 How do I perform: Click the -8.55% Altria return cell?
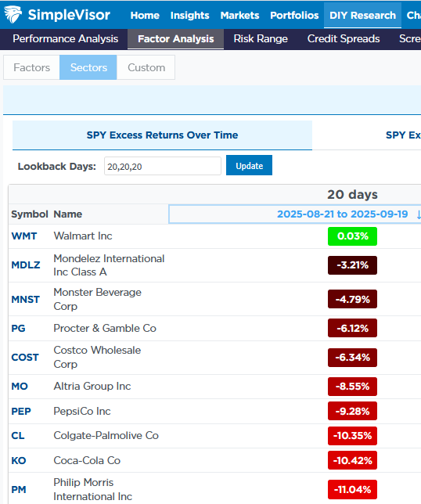pos(352,387)
